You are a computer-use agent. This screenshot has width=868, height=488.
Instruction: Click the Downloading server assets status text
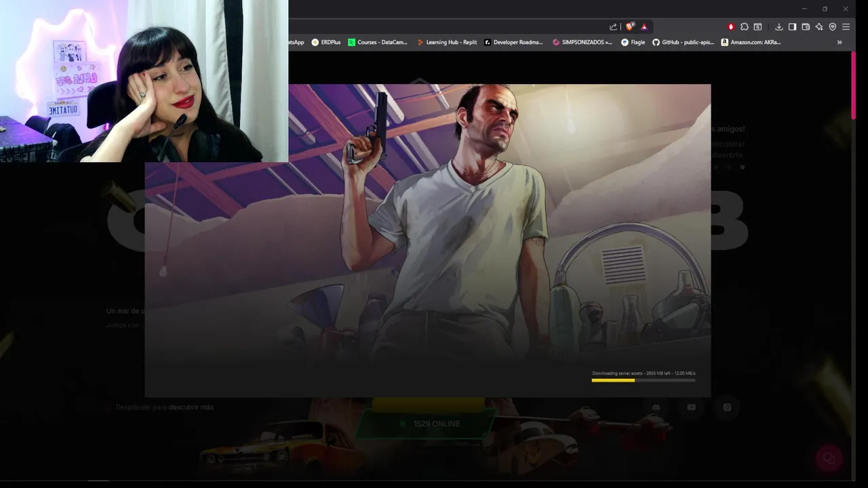[x=644, y=373]
